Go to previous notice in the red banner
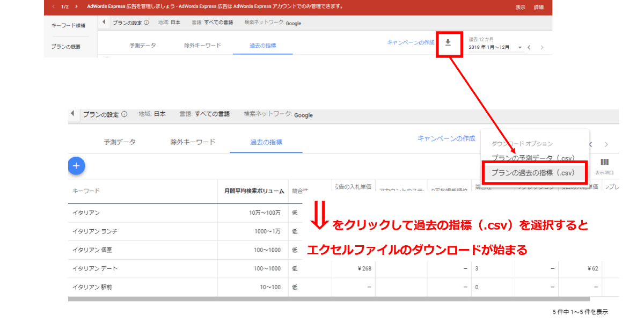This screenshot has height=322, width=644. click(53, 7)
